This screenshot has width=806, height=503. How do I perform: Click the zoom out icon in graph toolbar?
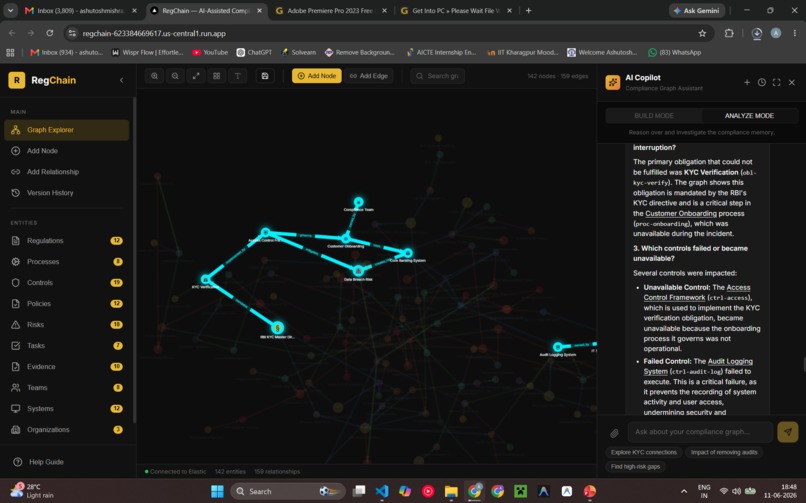point(175,76)
